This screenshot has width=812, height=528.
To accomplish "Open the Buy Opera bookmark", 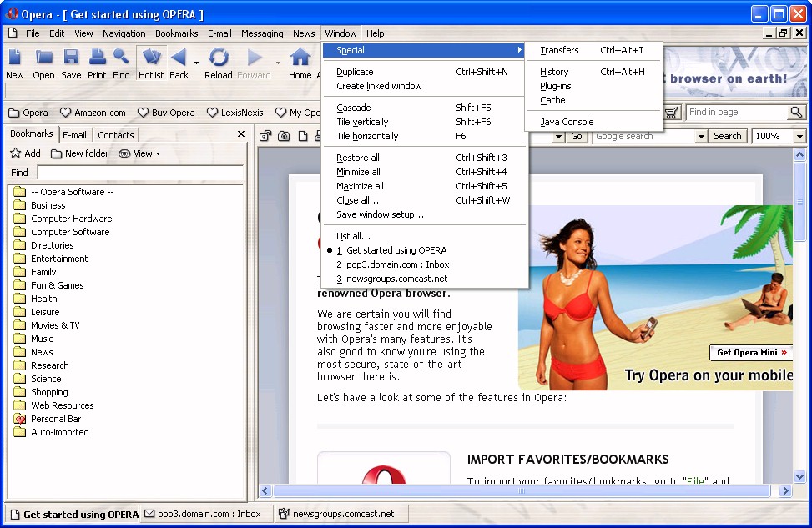I will [166, 113].
